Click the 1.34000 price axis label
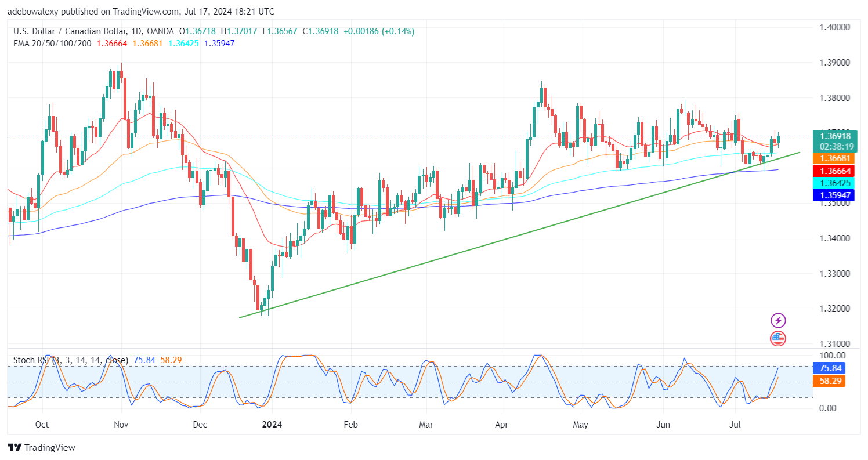This screenshot has width=868, height=460. coord(834,238)
